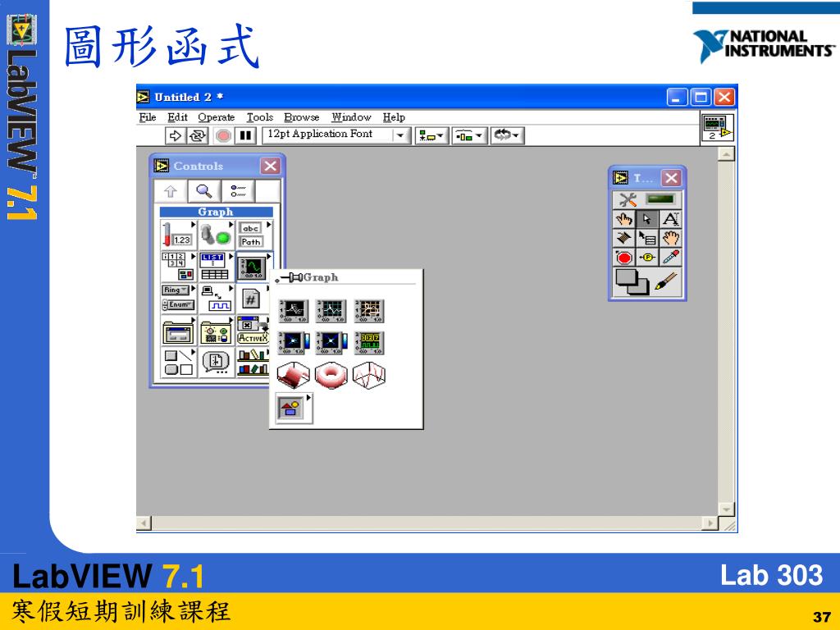Click the vertical scrollbar down arrow
The width and height of the screenshot is (840, 630).
[x=727, y=509]
